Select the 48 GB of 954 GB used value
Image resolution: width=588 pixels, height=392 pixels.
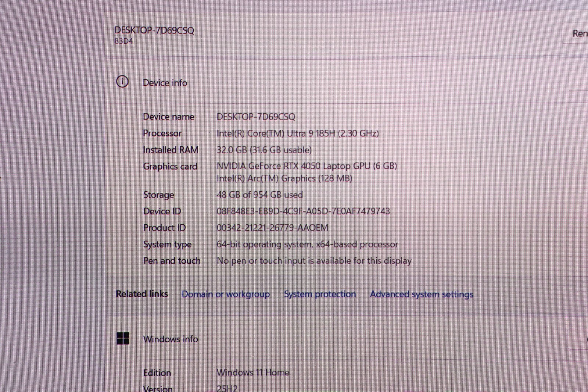(260, 195)
